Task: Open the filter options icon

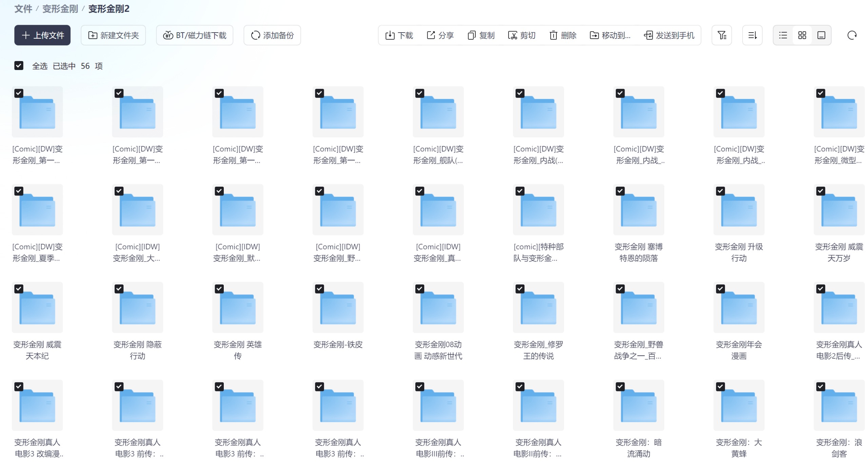Action: pyautogui.click(x=722, y=35)
